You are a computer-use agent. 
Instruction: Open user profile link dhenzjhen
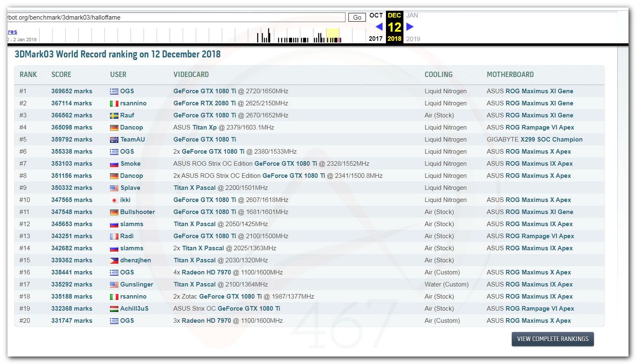point(135,260)
